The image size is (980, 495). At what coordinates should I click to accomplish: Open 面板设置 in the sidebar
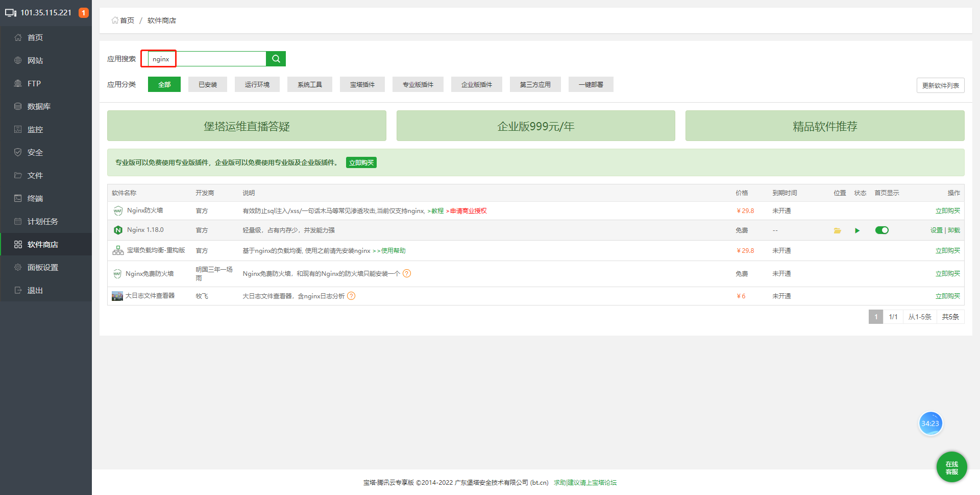coord(46,267)
